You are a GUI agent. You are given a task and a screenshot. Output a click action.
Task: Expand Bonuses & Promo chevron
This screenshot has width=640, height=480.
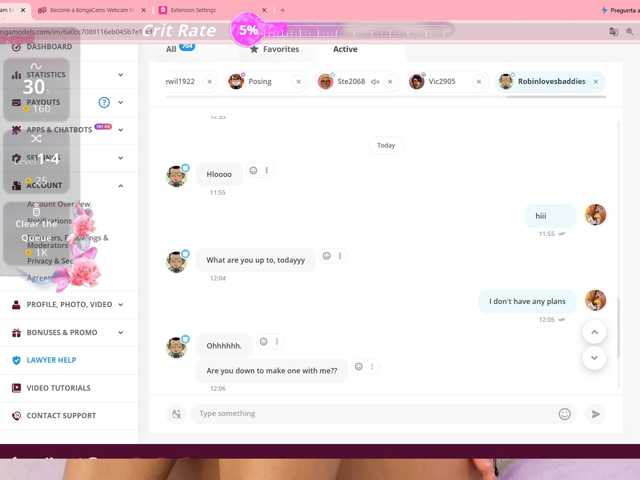click(x=121, y=332)
